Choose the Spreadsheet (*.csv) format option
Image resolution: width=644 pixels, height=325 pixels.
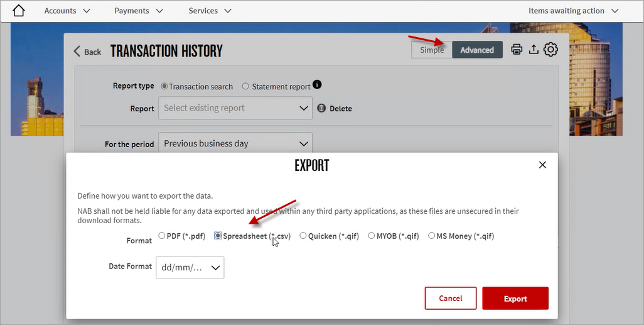point(218,236)
